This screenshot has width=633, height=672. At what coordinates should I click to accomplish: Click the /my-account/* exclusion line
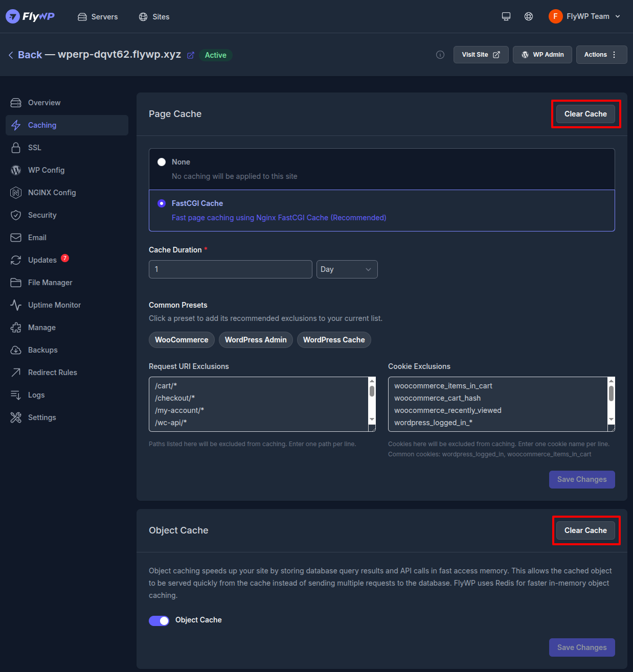pyautogui.click(x=179, y=410)
